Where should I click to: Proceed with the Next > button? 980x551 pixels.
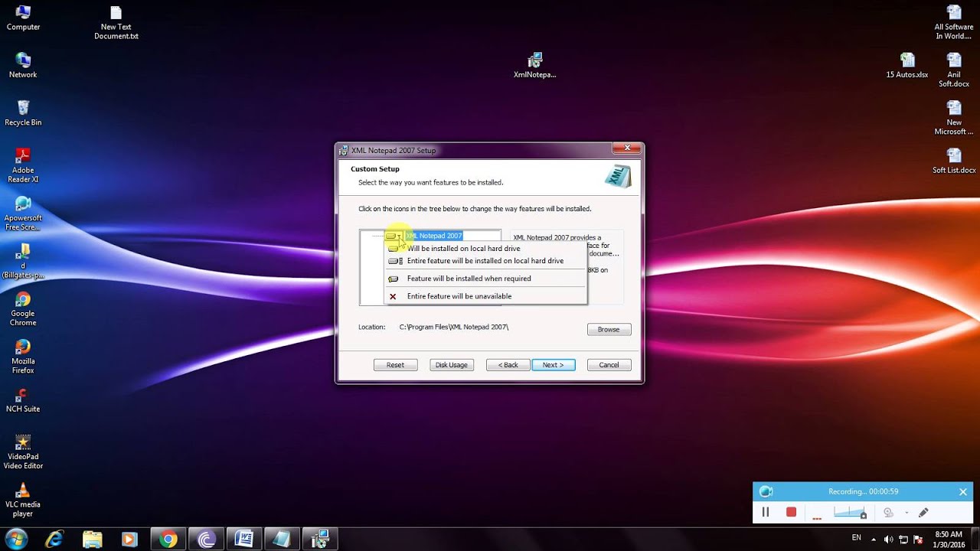553,365
